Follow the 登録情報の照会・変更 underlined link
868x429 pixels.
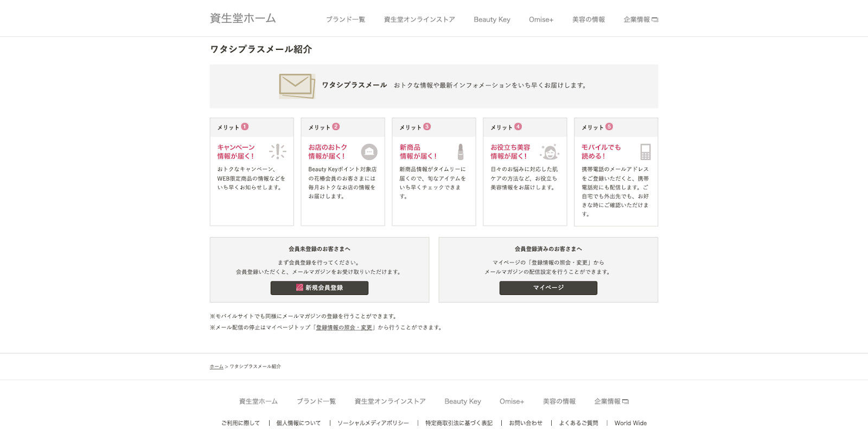pyautogui.click(x=344, y=328)
